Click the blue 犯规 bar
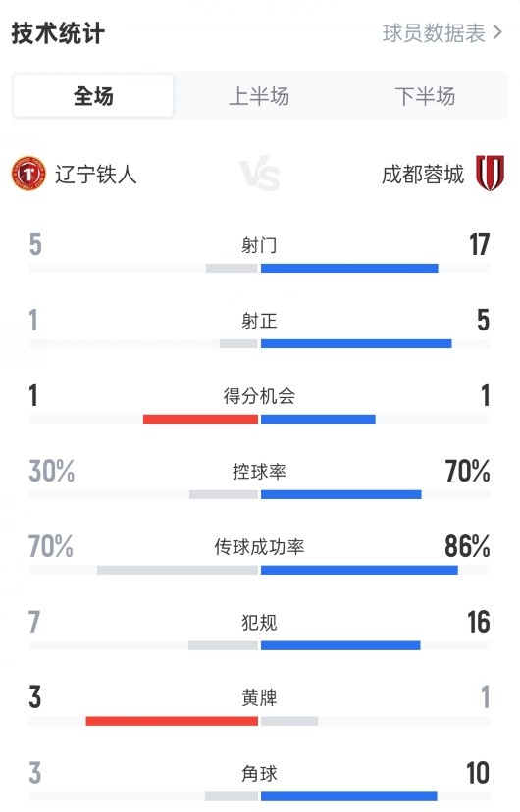The image size is (520, 812). click(340, 645)
